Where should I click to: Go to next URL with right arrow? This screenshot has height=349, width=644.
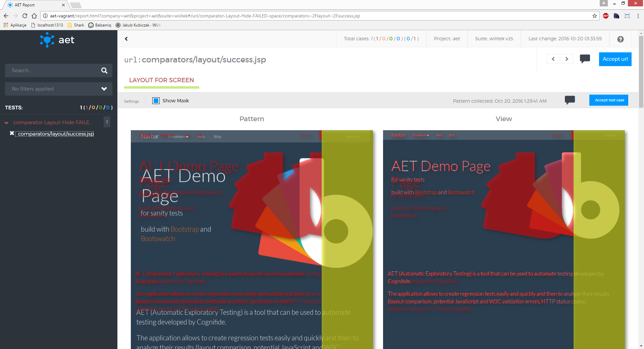(567, 59)
